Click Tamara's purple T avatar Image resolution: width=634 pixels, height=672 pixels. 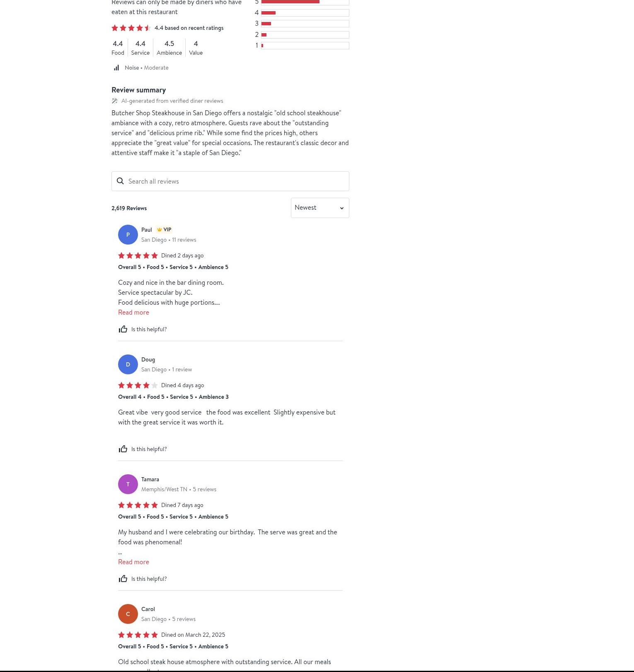pos(128,484)
